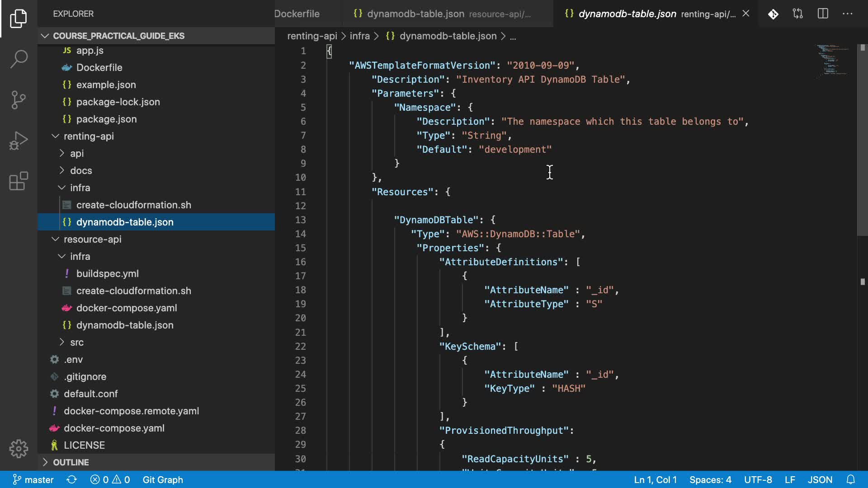The width and height of the screenshot is (868, 488).
Task: Open the Run and Debug view
Action: point(19,141)
